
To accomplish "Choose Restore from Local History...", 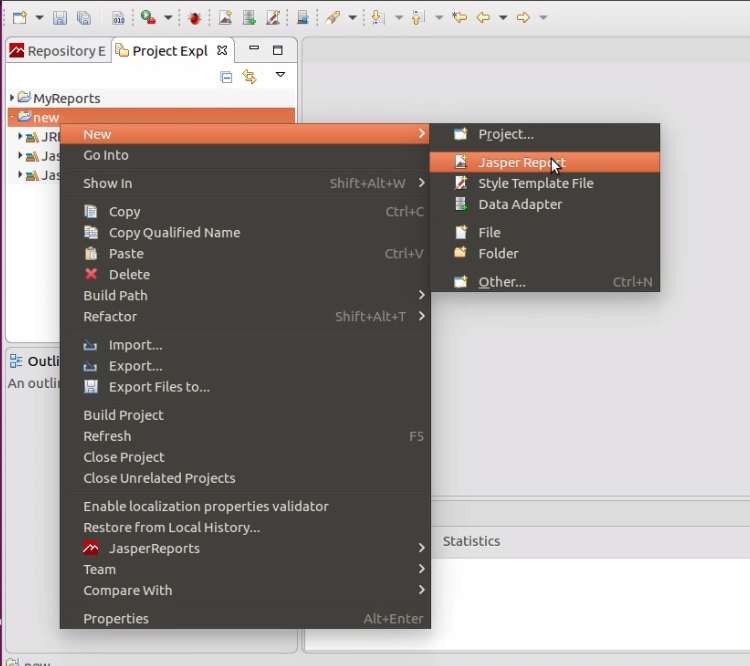I will (x=245, y=528).
